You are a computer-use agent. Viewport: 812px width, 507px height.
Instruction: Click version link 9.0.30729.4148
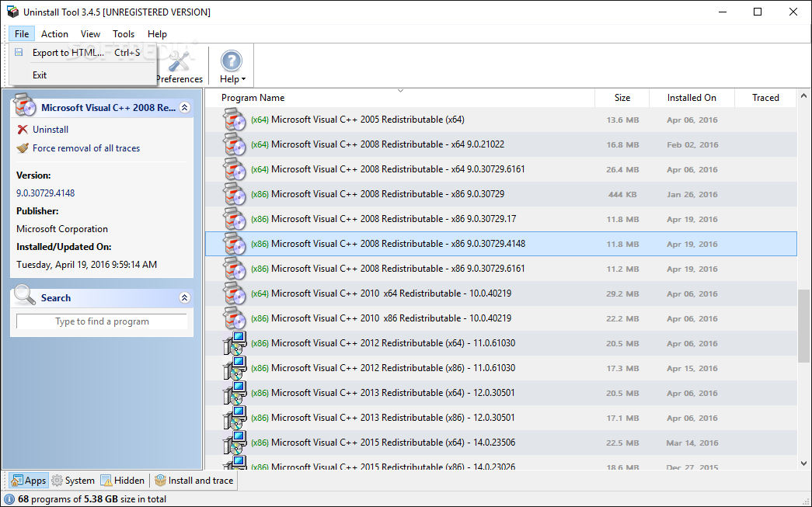46,193
